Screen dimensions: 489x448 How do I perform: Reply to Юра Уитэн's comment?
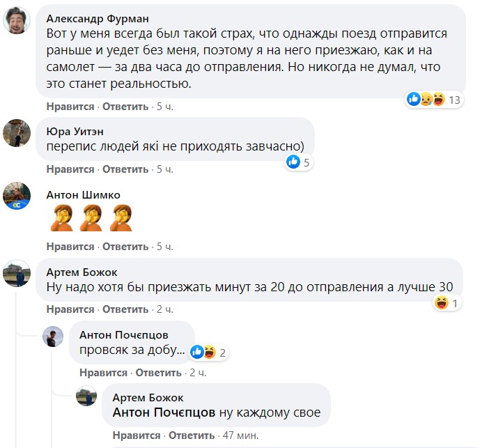tap(125, 169)
